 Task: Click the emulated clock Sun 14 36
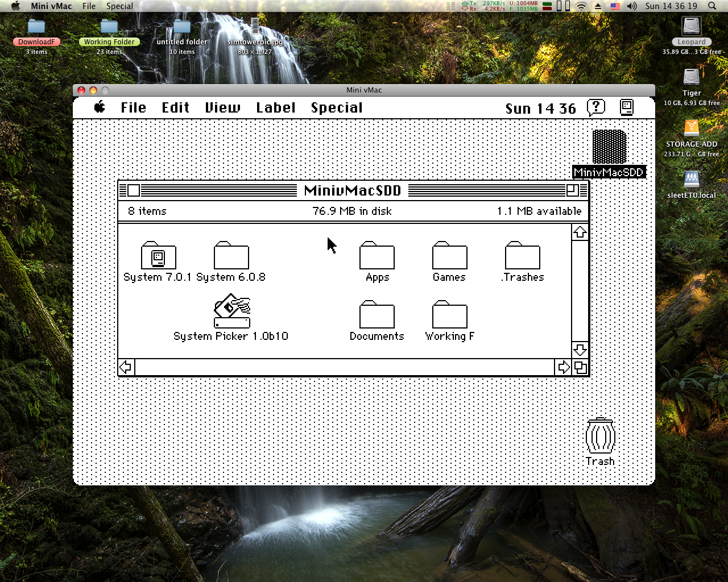point(540,108)
